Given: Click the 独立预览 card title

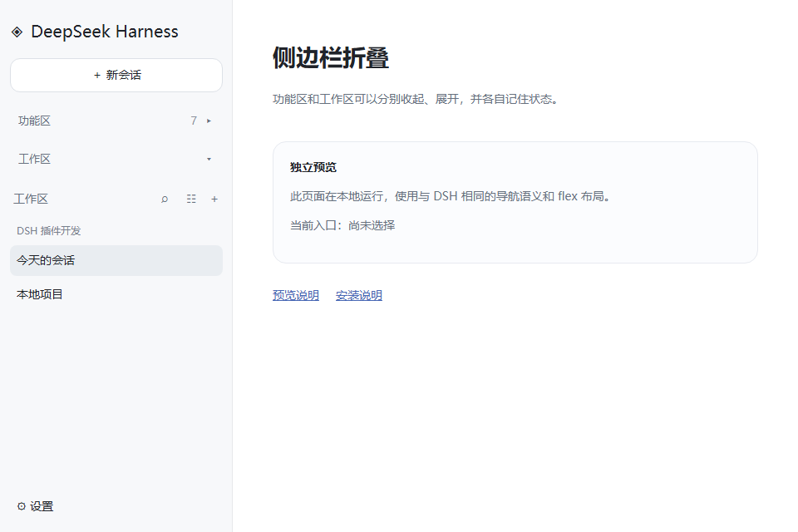Looking at the screenshot, I should pos(313,167).
